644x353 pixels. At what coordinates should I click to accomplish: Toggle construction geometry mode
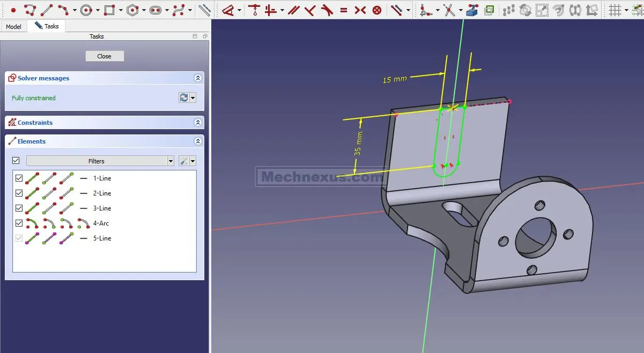coord(488,10)
